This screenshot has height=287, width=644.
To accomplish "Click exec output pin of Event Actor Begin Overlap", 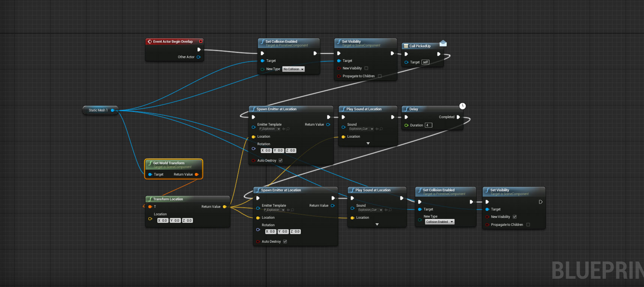I will (199, 50).
